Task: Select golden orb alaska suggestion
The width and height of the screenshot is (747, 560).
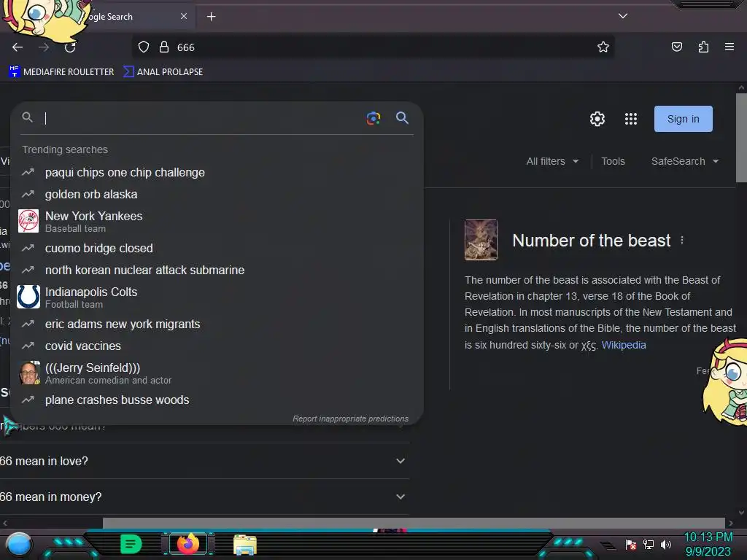Action: (217, 194)
